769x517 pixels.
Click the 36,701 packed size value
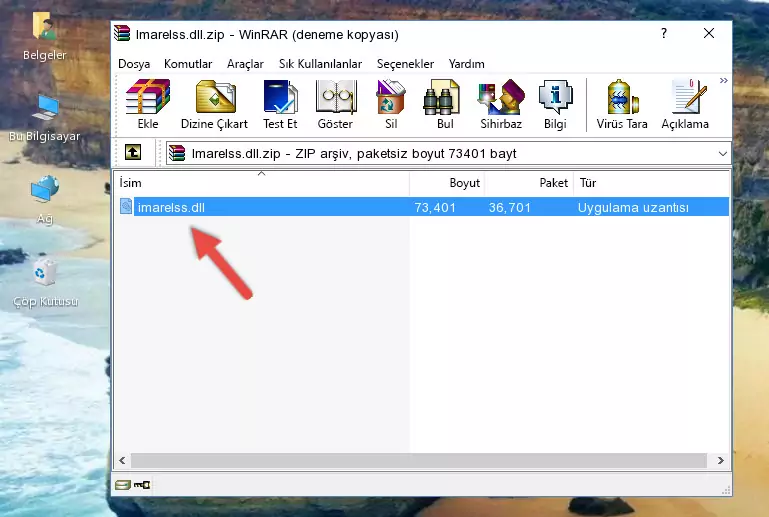(x=510, y=207)
